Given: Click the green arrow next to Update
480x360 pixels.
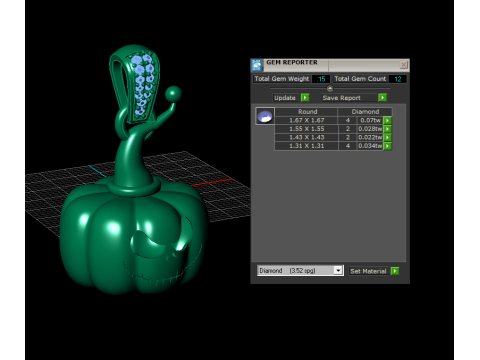Looking at the screenshot, I should (x=305, y=98).
